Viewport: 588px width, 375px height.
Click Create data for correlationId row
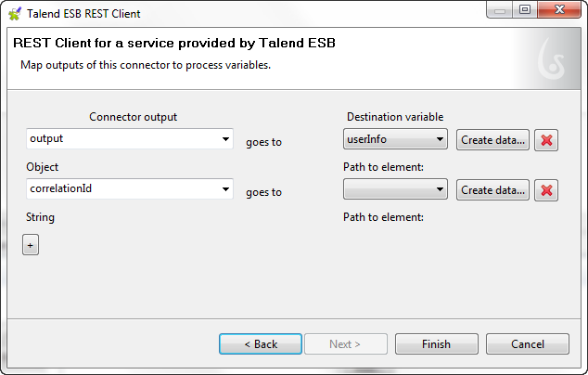click(x=492, y=190)
